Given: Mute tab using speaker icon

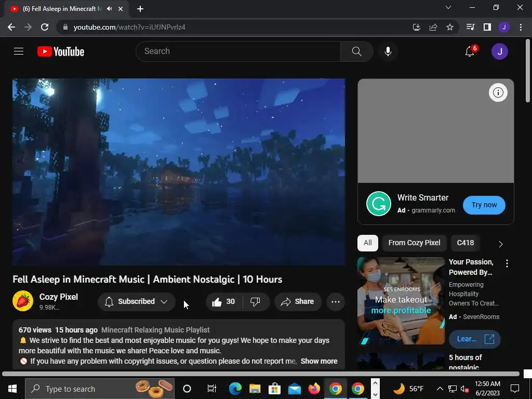Looking at the screenshot, I should [109, 9].
